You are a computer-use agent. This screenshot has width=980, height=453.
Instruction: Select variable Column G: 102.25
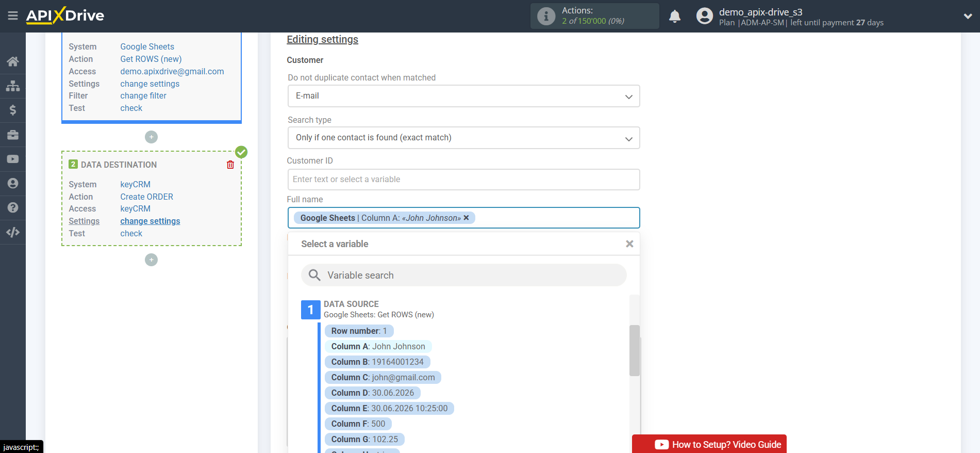pyautogui.click(x=364, y=439)
